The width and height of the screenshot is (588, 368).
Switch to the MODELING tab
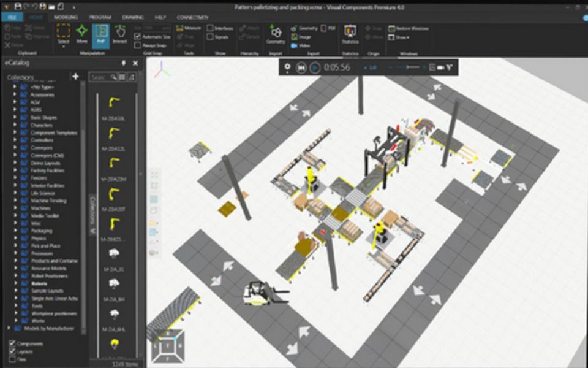[66, 17]
